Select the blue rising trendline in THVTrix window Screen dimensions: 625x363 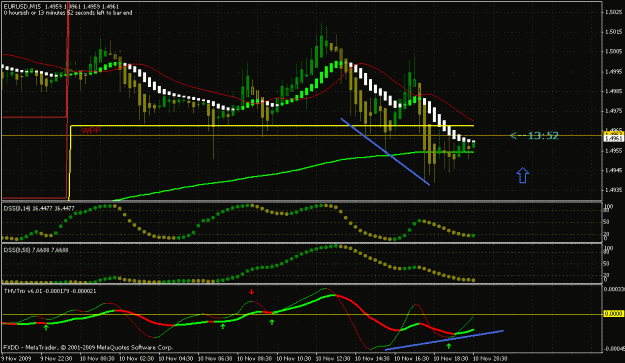coord(444,340)
